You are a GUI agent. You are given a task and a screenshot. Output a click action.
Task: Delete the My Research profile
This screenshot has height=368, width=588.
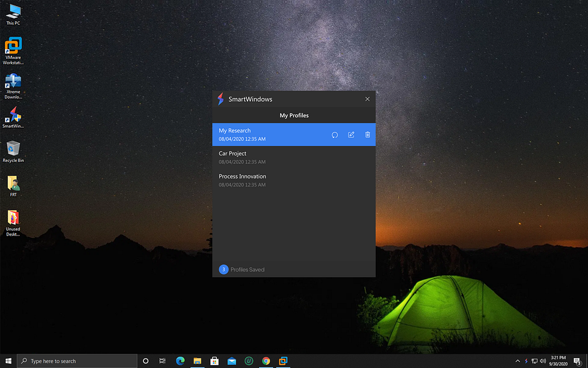367,134
